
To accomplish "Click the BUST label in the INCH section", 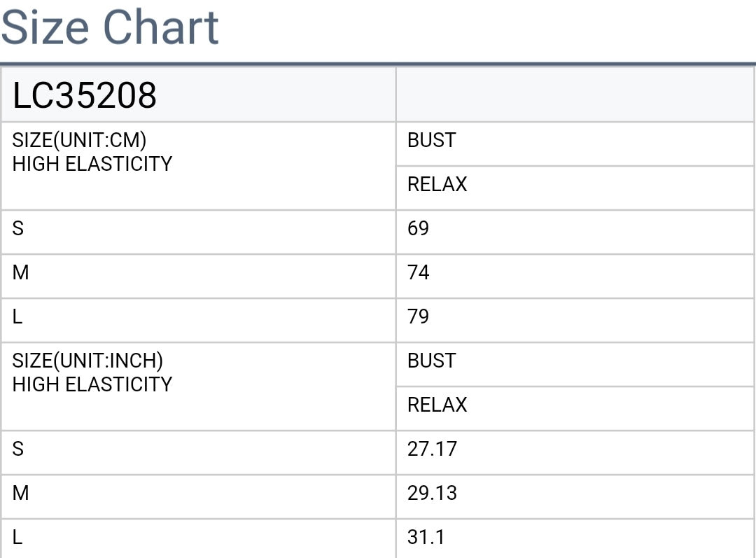I will pyautogui.click(x=431, y=361).
